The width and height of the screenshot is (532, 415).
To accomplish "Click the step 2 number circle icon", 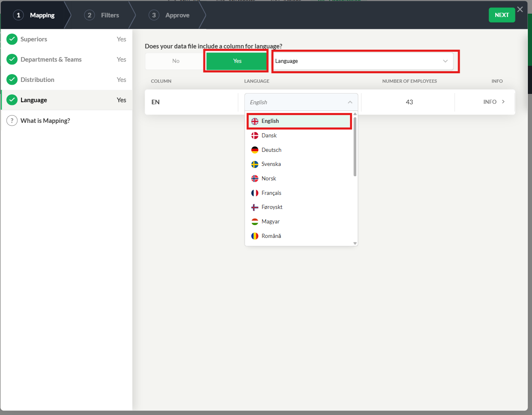I will [89, 15].
